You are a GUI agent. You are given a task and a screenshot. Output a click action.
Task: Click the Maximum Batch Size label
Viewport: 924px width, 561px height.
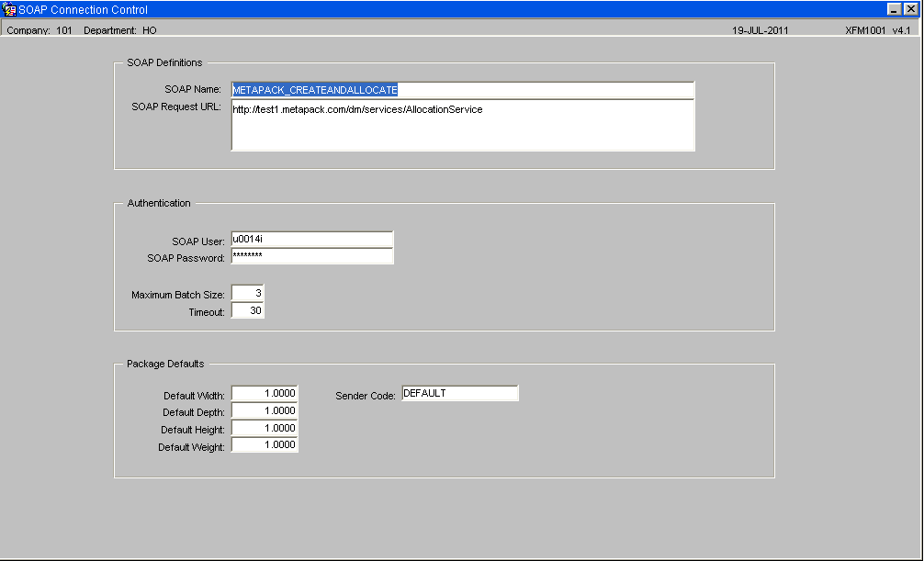point(178,295)
